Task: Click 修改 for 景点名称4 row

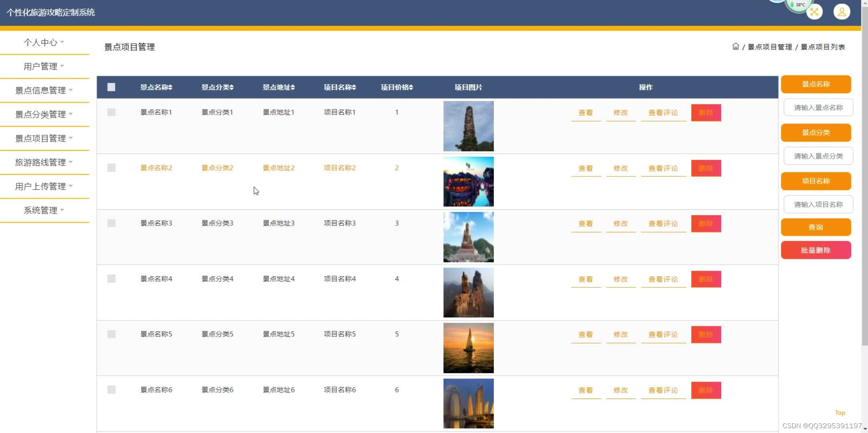Action: coord(621,279)
